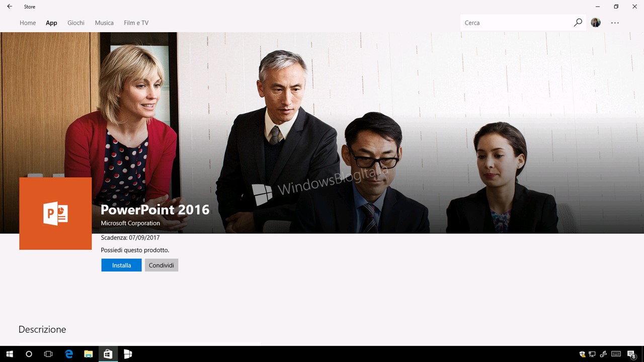This screenshot has width=644, height=362.
Task: Open the Musica tab
Action: point(104,23)
